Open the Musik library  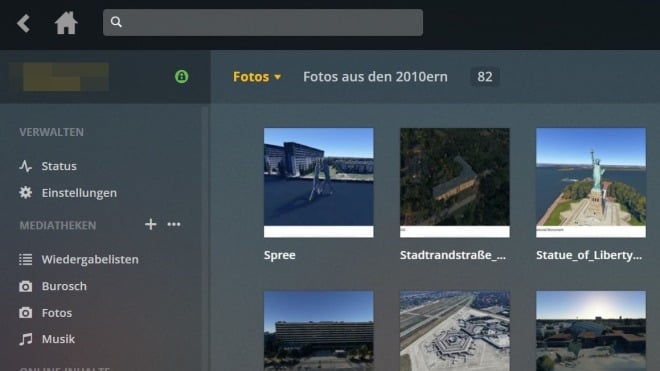(58, 339)
